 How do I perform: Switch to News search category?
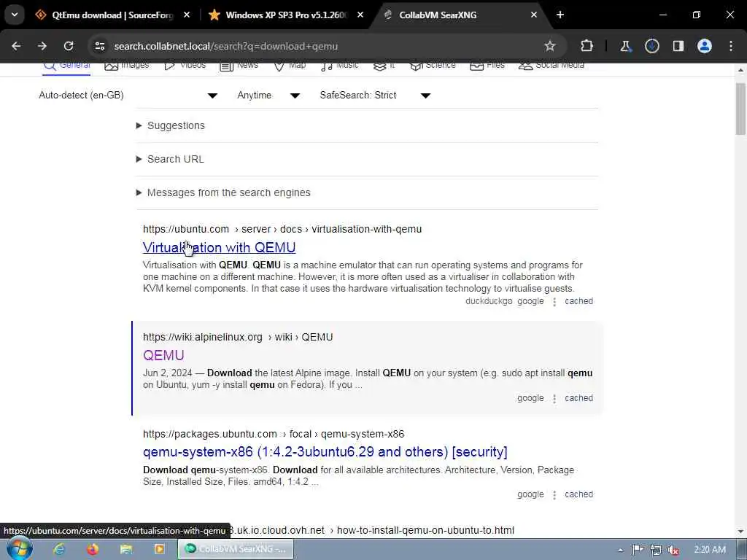[x=239, y=65]
